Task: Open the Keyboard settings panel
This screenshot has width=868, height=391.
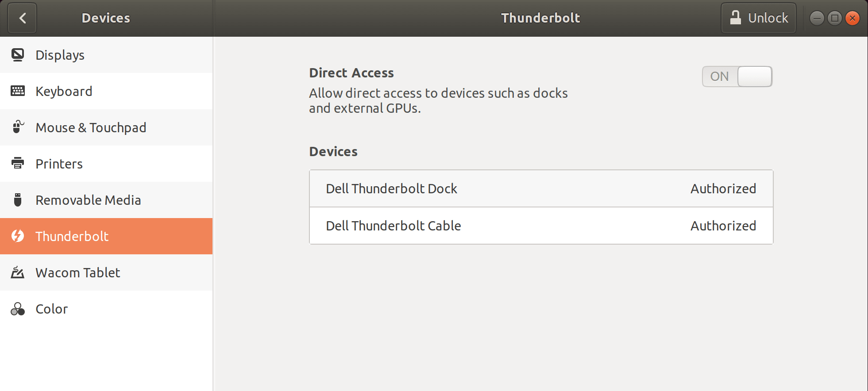Action: 64,91
